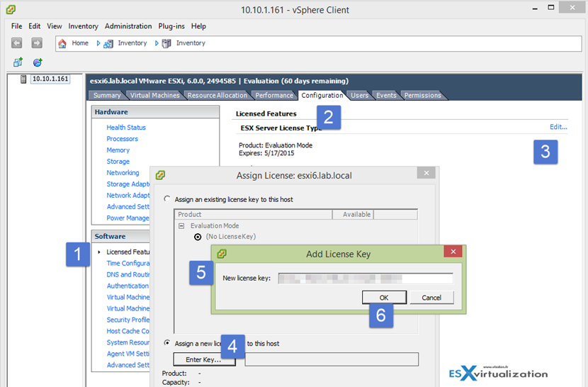Open Time Configuration software link

(x=128, y=264)
